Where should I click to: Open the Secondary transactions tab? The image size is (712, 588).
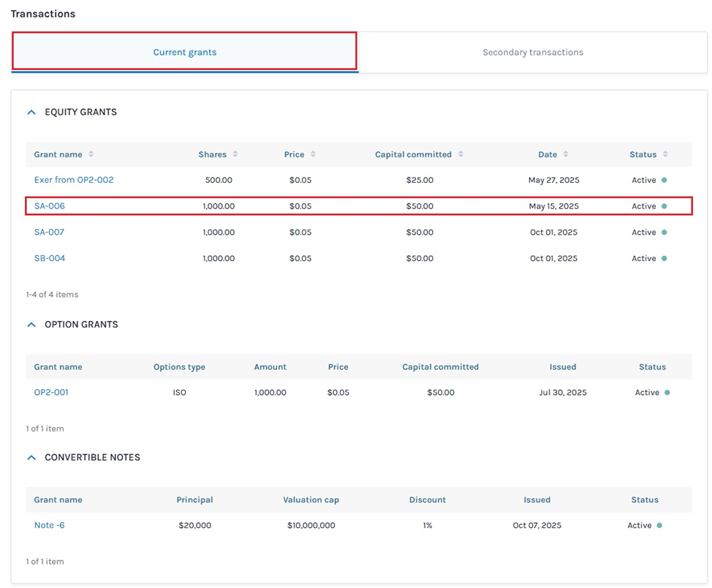click(532, 52)
